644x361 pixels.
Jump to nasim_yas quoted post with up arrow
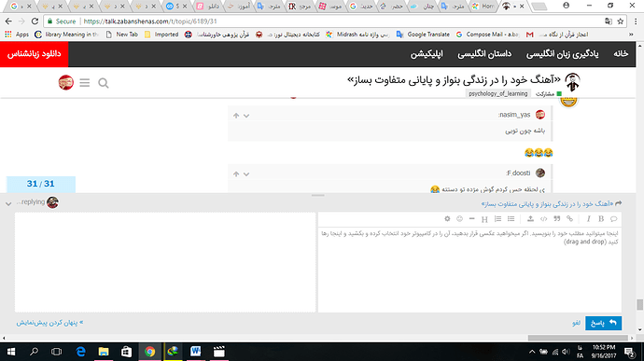click(236, 116)
